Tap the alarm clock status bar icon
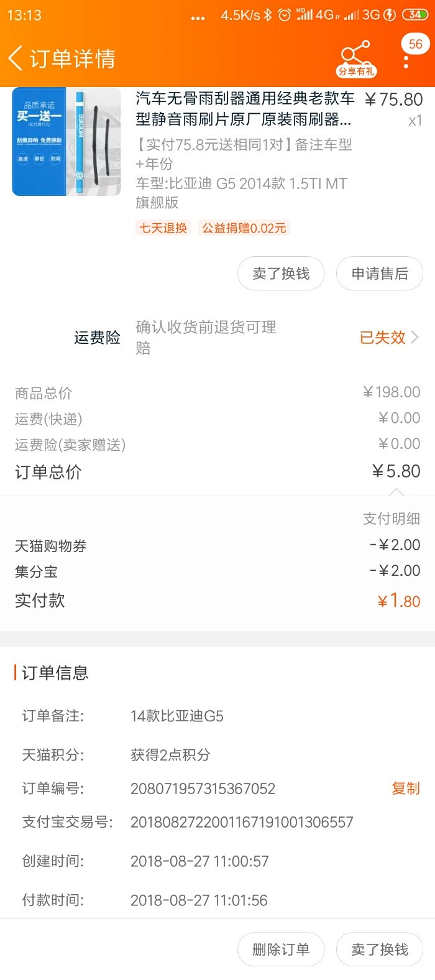The height and width of the screenshot is (980, 435). click(284, 15)
